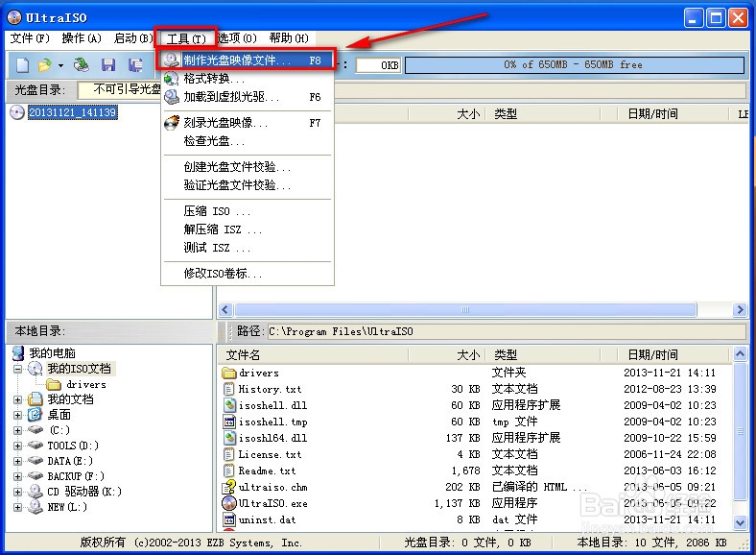The width and height of the screenshot is (756, 555).
Task: Choose 创建光盘文件校验 menu entry
Action: tap(248, 167)
